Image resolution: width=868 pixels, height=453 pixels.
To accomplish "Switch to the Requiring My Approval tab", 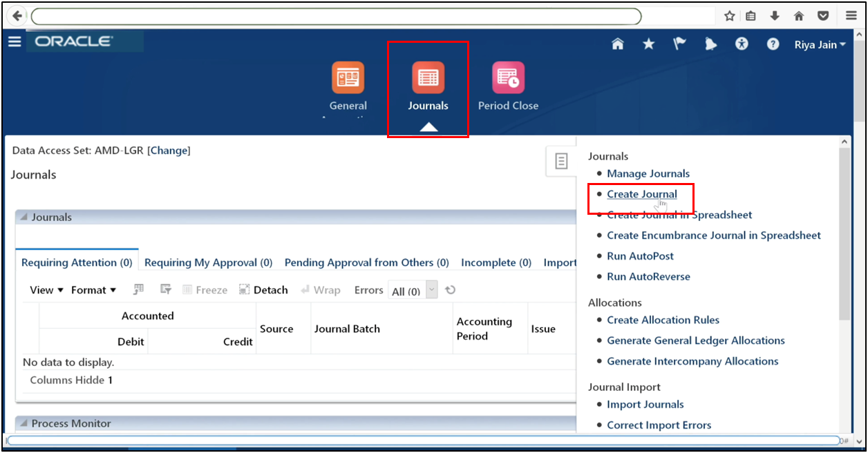I will (208, 262).
